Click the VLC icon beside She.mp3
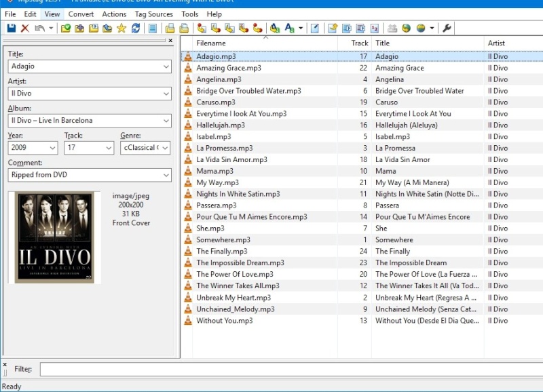 188,228
